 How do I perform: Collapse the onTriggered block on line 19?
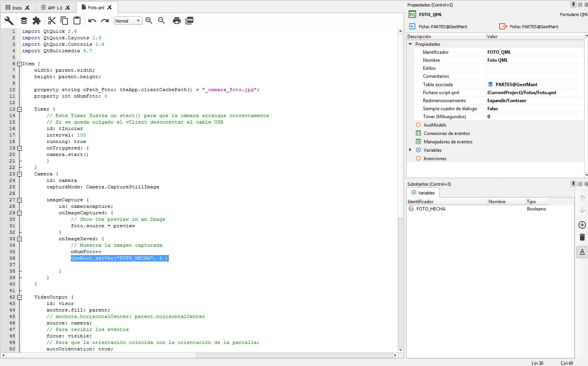click(x=19, y=148)
